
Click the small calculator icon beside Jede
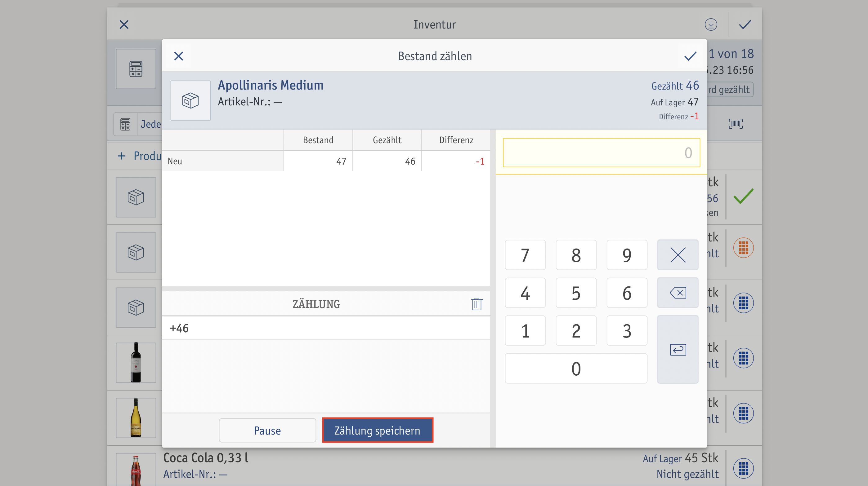coord(125,124)
